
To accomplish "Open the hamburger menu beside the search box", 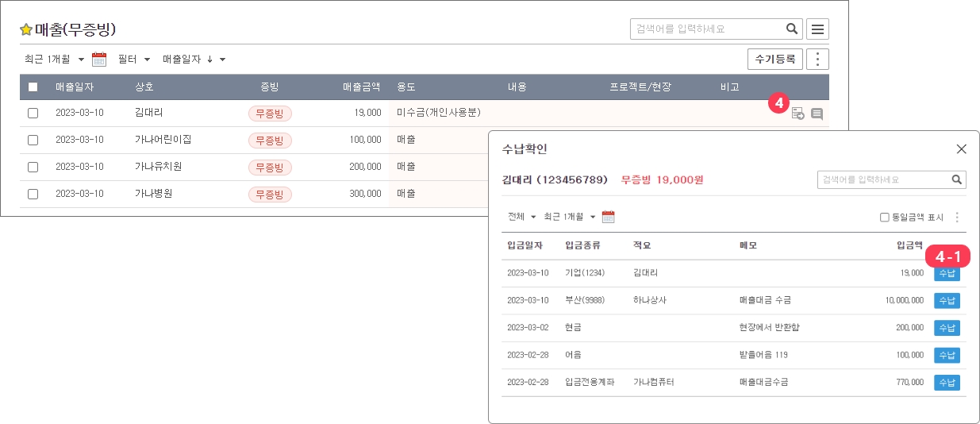I will click(x=817, y=29).
